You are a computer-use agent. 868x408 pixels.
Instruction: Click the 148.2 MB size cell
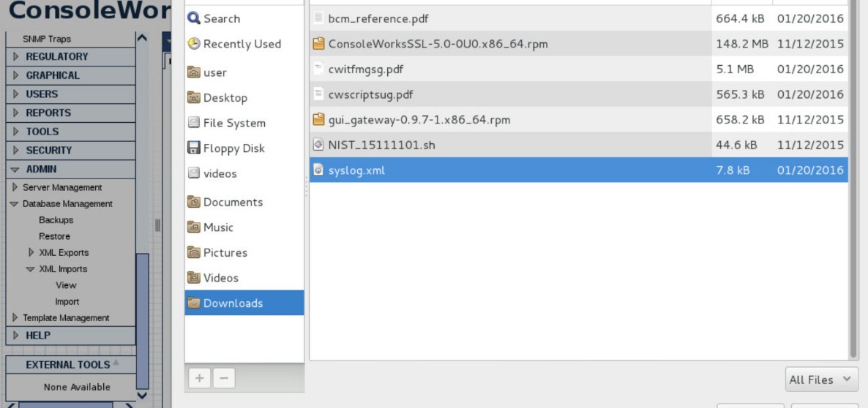tap(742, 44)
